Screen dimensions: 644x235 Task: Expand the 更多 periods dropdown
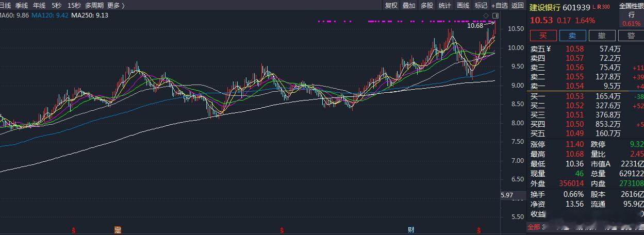pyautogui.click(x=115, y=5)
